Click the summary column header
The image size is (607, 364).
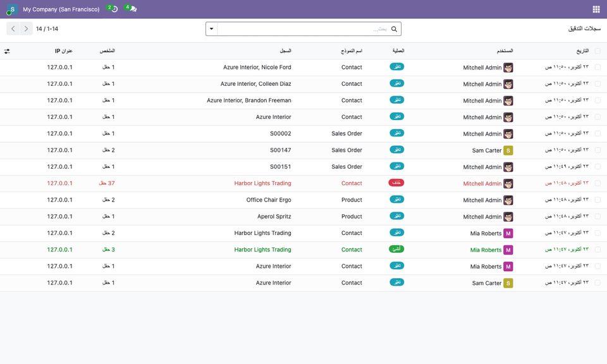coord(107,51)
